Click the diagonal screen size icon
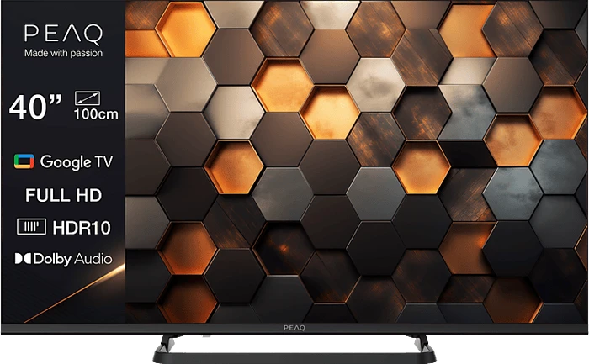The width and height of the screenshot is (589, 364). tap(88, 98)
